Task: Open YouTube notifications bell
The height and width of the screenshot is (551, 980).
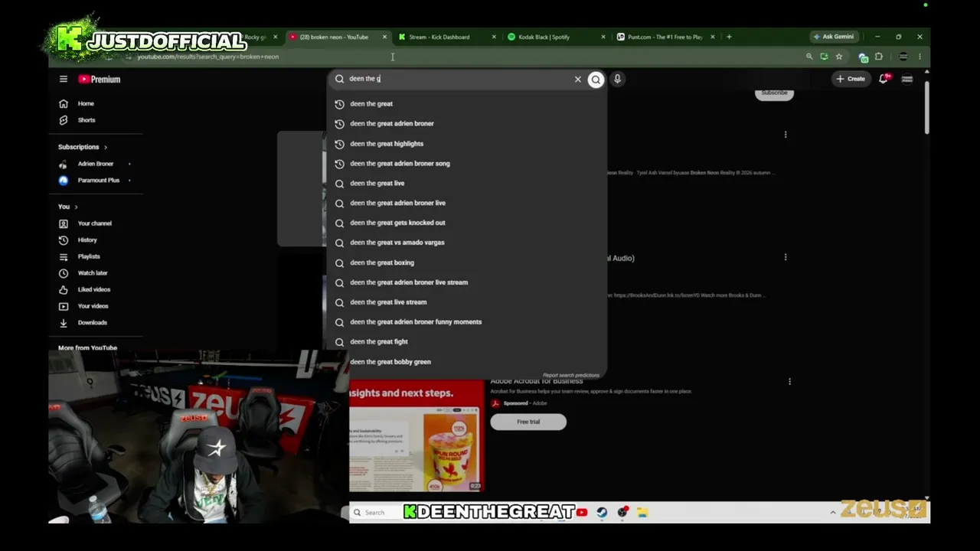Action: click(884, 79)
